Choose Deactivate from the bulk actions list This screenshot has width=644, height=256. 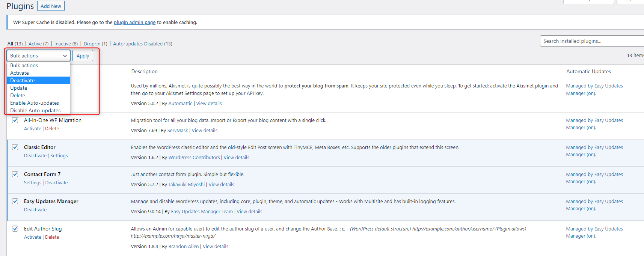point(38,80)
